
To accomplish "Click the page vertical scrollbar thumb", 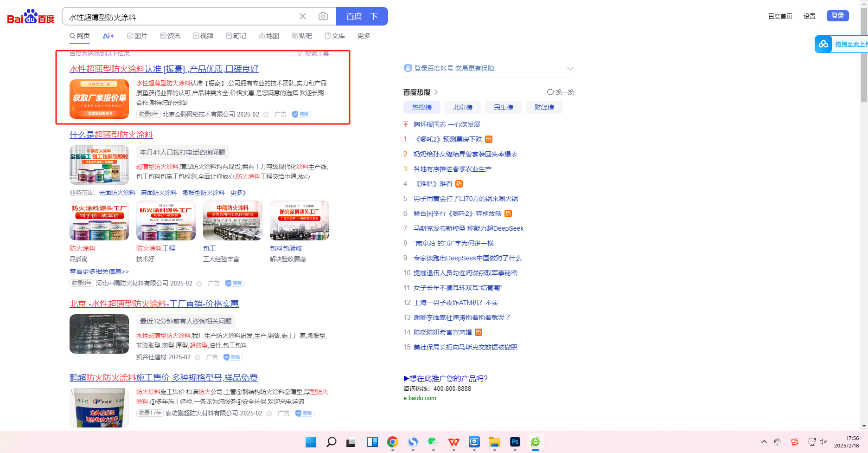I will coord(864,56).
